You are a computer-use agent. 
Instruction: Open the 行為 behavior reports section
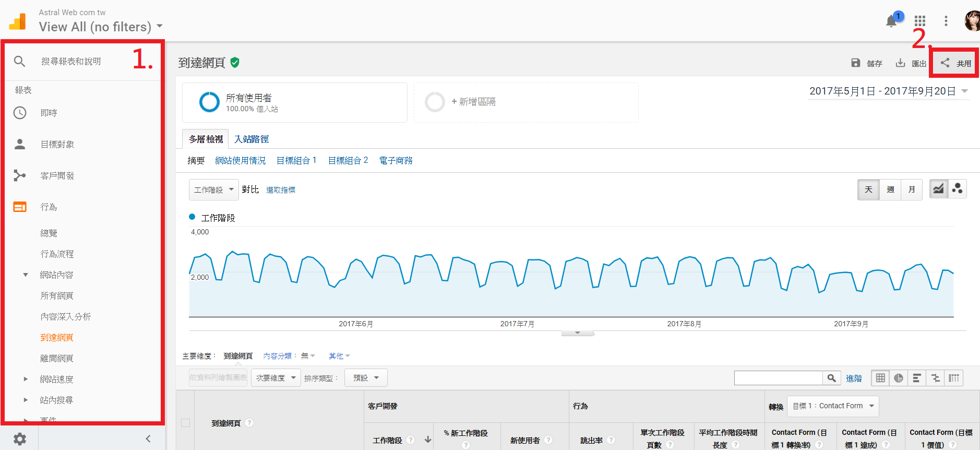49,207
